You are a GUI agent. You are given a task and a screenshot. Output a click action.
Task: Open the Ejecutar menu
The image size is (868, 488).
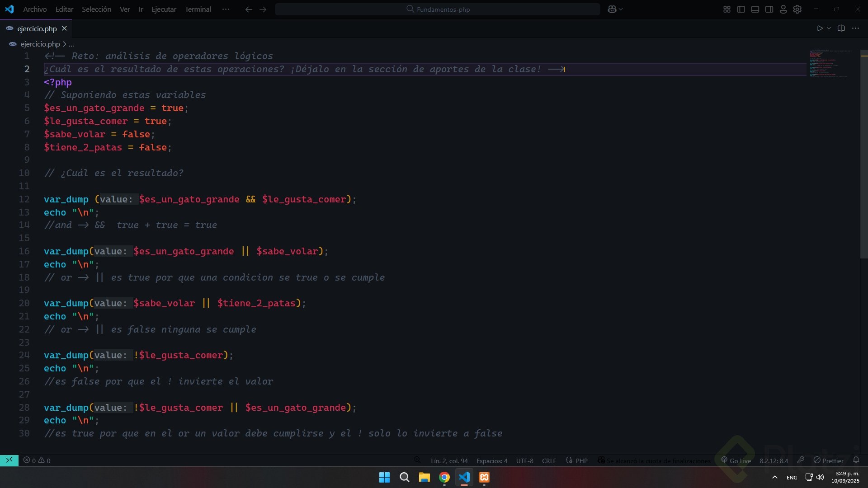pos(164,9)
